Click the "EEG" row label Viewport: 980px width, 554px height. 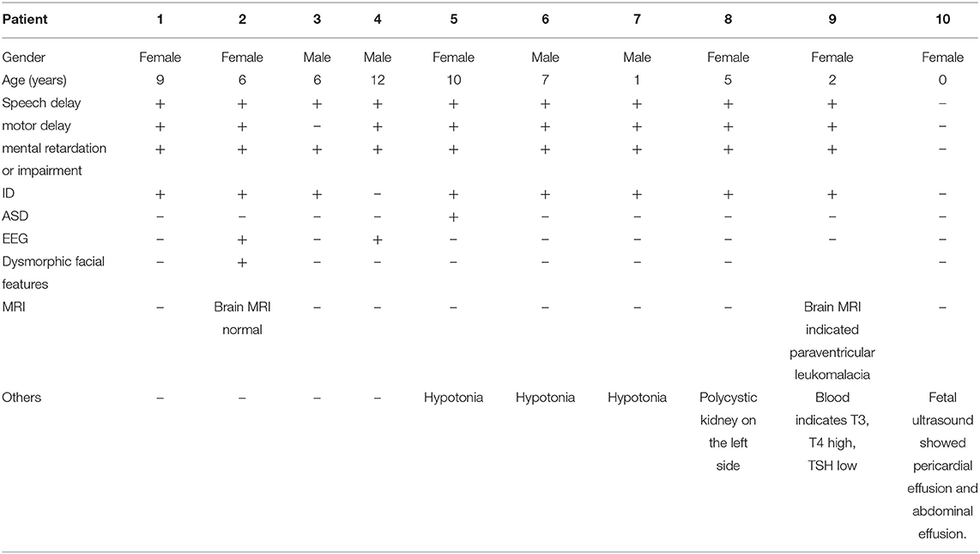pyautogui.click(x=16, y=239)
